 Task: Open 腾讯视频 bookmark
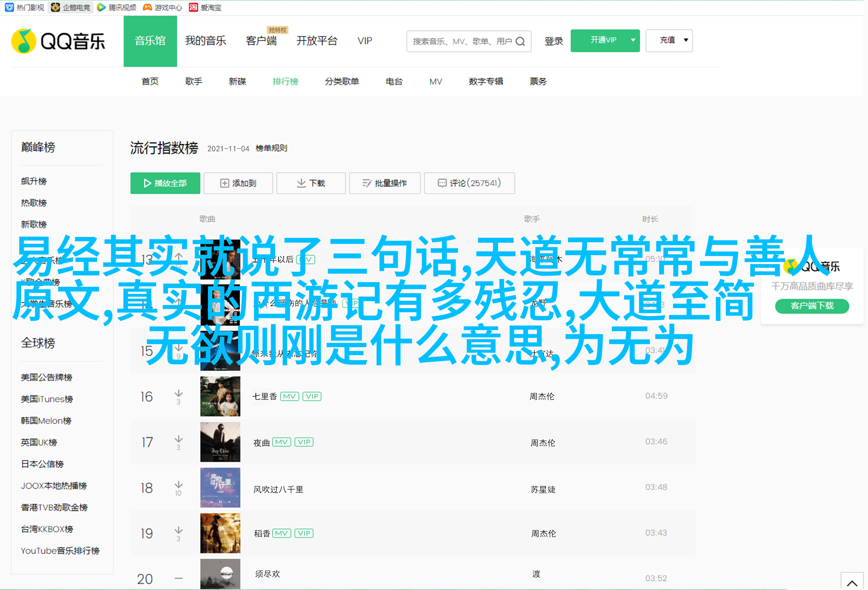pyautogui.click(x=117, y=7)
